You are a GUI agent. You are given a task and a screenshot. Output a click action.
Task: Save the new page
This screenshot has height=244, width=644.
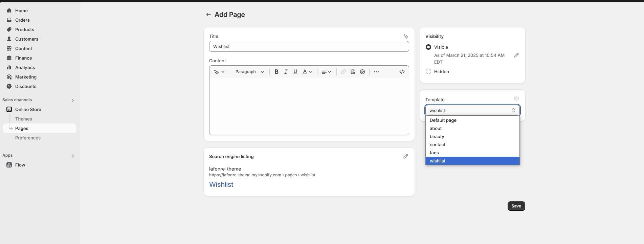[516, 206]
